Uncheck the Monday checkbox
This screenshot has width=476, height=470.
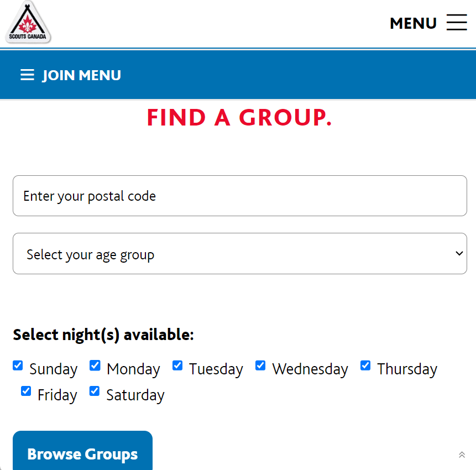pos(95,365)
